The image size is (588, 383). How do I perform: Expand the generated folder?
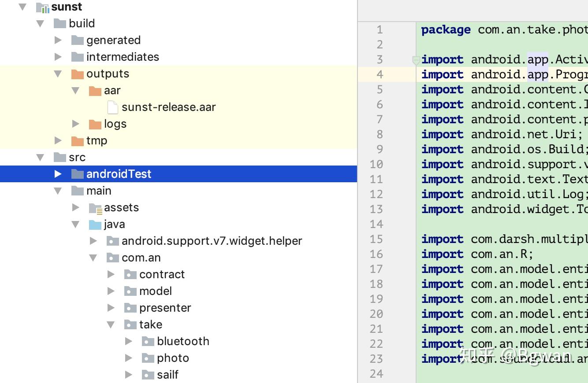pos(58,41)
